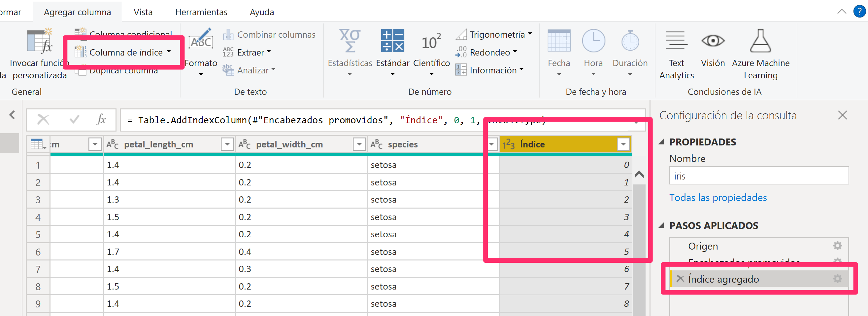Collapse the PASOS APLICADOS section
Screen dimensions: 868x316
[661, 225]
